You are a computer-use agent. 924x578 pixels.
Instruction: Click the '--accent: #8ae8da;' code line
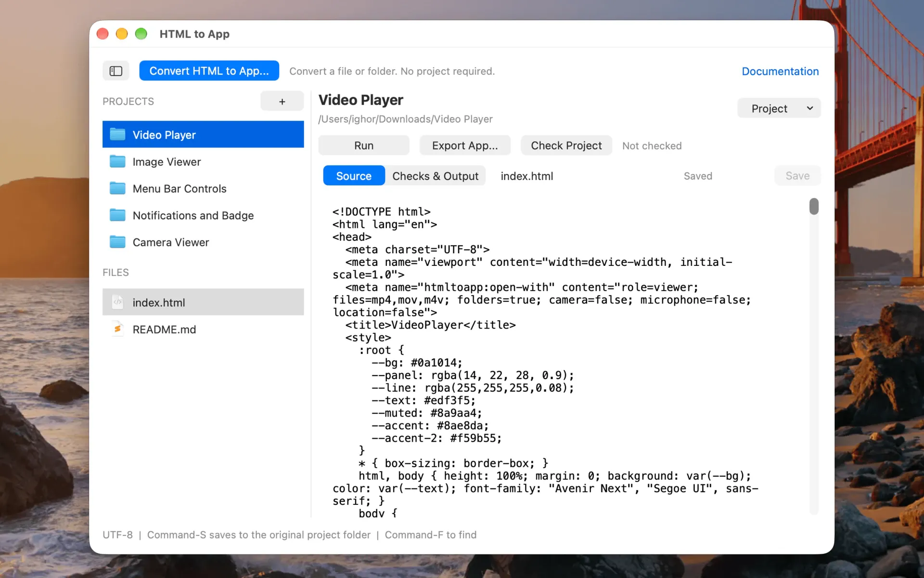click(x=430, y=426)
